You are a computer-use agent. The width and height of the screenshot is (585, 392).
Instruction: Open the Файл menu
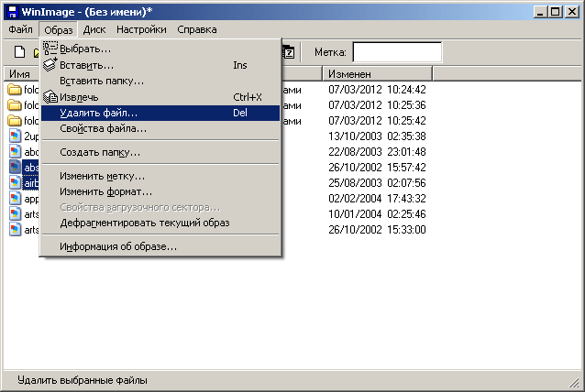[x=20, y=29]
